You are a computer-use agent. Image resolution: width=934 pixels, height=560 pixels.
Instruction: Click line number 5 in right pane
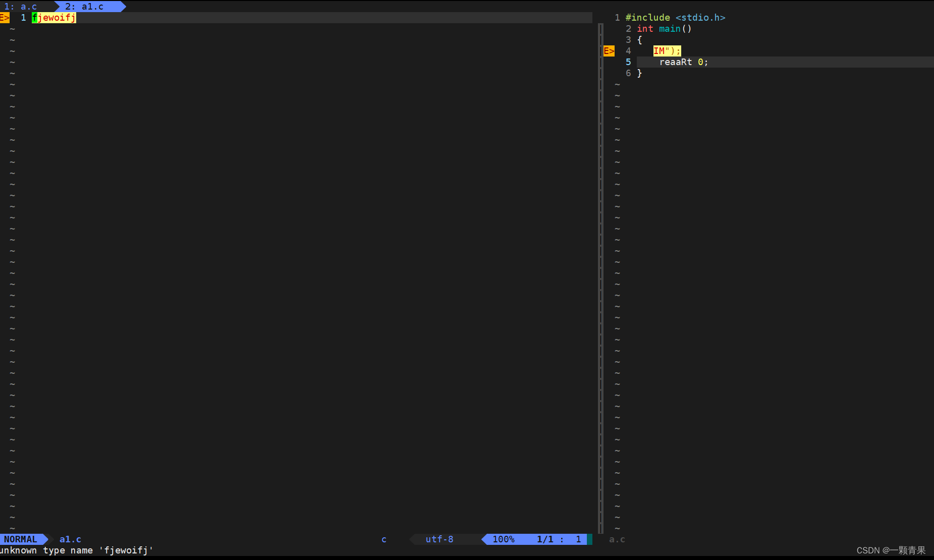click(x=628, y=62)
